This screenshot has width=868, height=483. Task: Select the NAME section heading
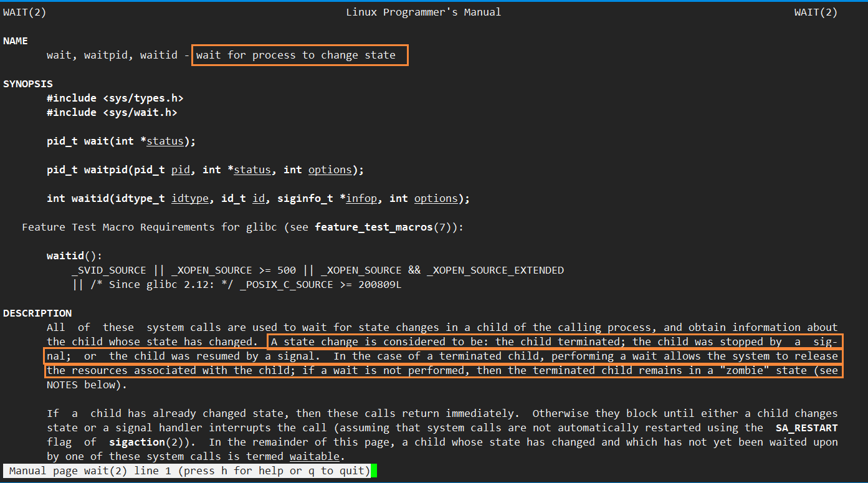[16, 41]
